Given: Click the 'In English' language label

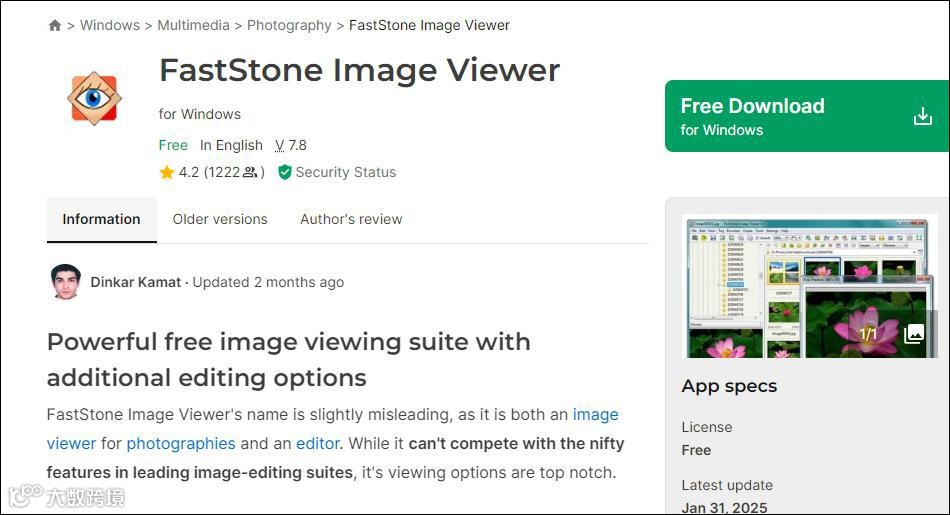Looking at the screenshot, I should (231, 145).
